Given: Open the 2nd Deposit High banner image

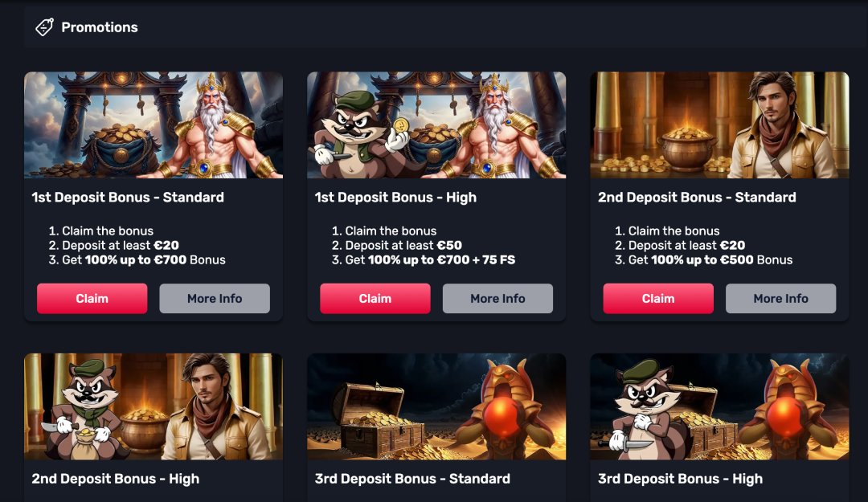Looking at the screenshot, I should pyautogui.click(x=154, y=406).
